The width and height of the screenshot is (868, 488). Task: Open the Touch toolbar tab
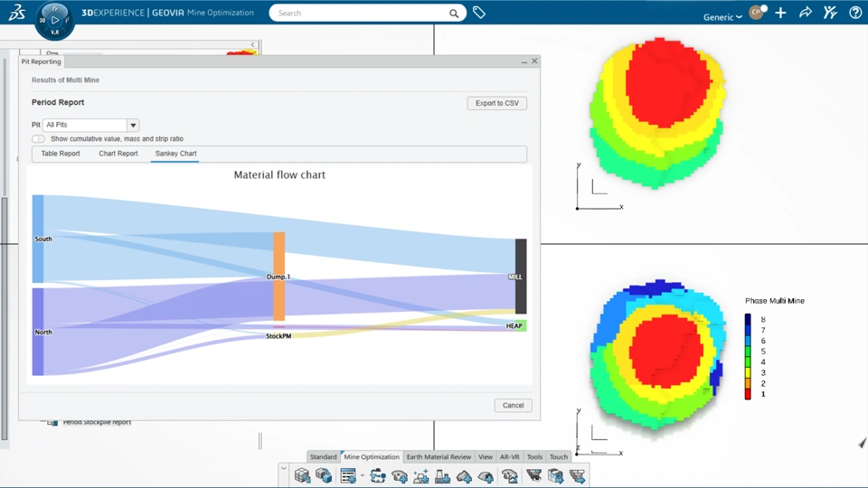click(x=559, y=457)
